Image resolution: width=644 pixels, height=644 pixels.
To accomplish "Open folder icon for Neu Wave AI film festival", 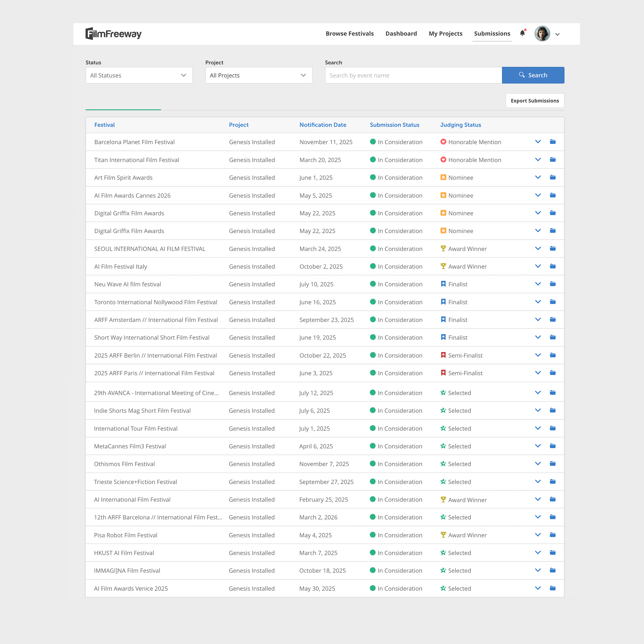I will coord(553,284).
